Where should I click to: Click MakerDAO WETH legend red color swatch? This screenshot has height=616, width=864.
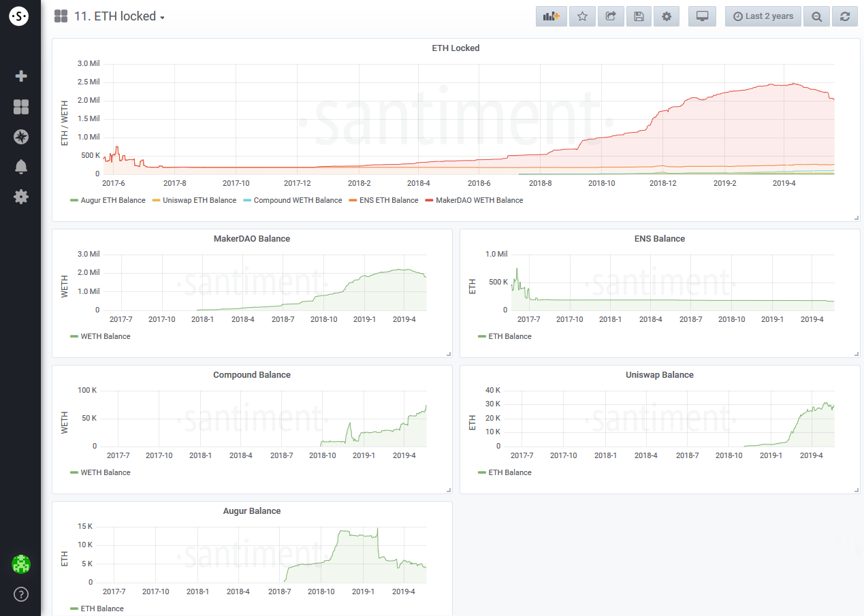[x=429, y=200]
